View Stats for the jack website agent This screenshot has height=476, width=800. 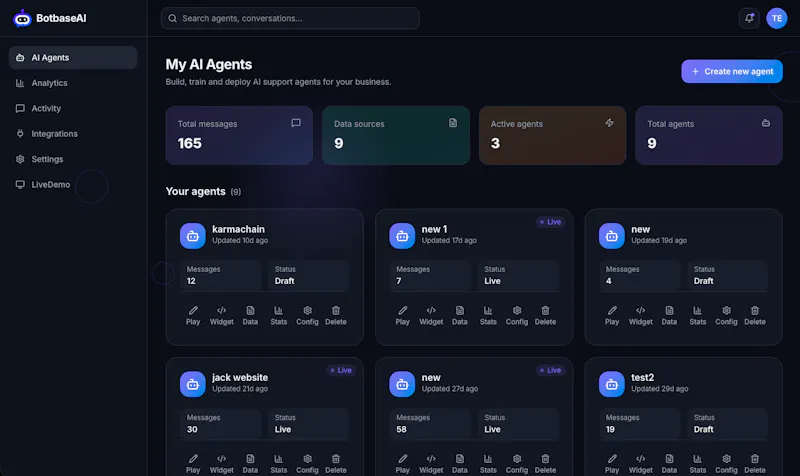tap(279, 464)
